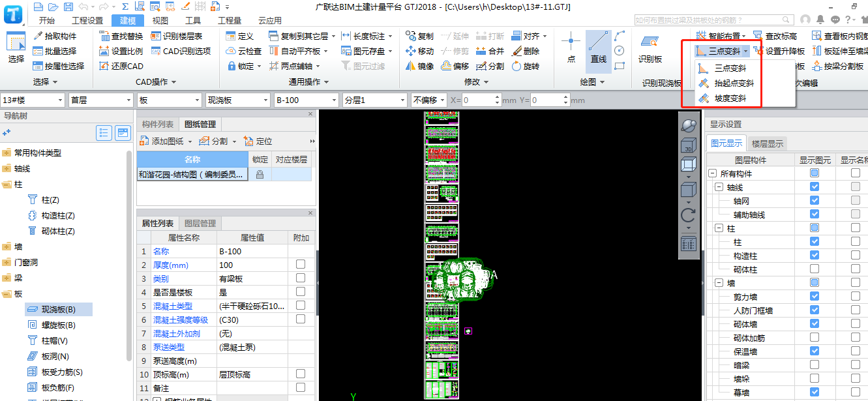The width and height of the screenshot is (868, 401).
Task: Click the 定位 locate button
Action: [x=258, y=141]
